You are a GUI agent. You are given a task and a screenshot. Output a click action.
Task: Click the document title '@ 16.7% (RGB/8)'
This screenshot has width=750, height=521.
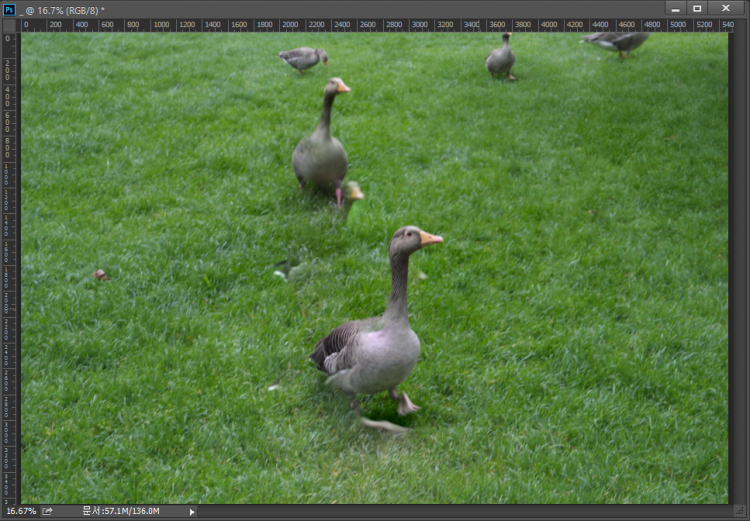pos(65,10)
